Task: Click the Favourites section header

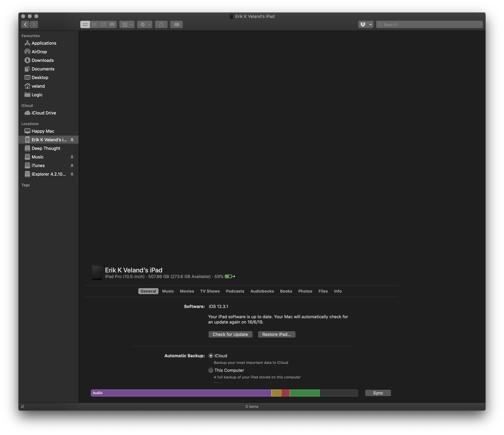Action: tap(30, 36)
